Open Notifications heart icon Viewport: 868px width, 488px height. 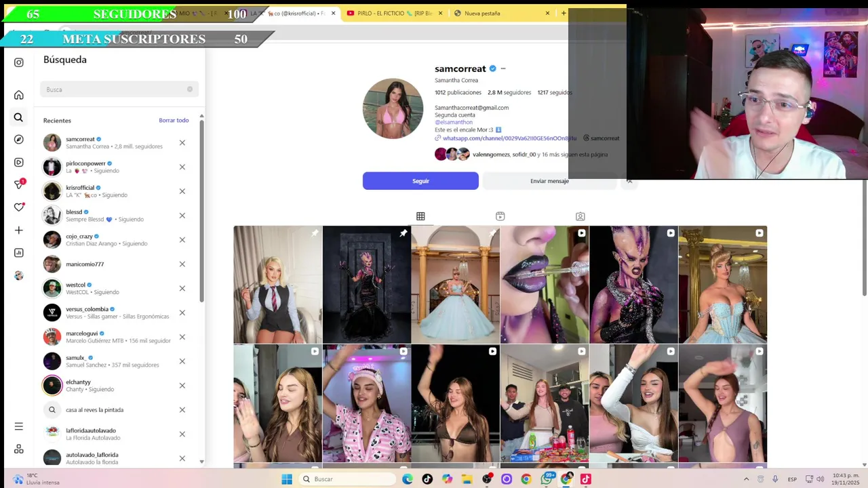19,207
